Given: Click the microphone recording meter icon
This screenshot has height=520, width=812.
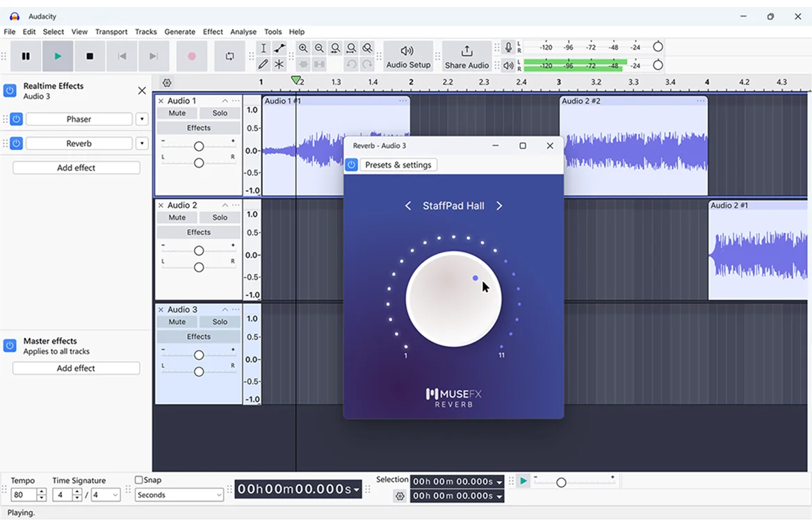Looking at the screenshot, I should 507,47.
